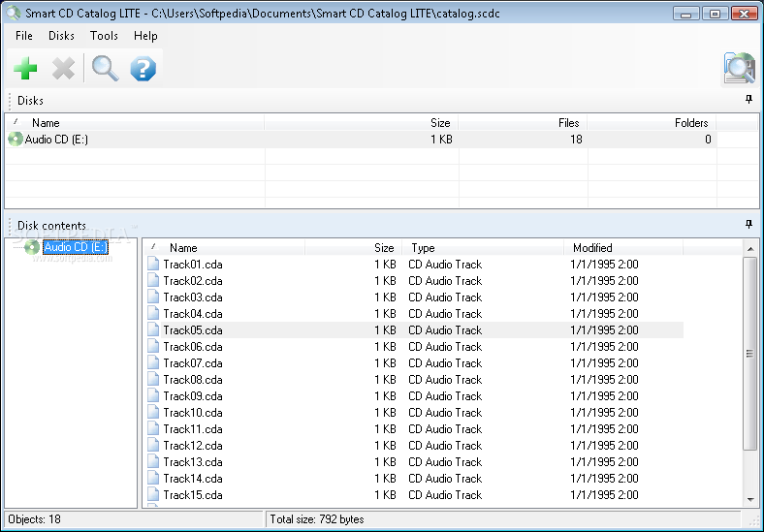Screen dimensions: 764x532
Task: Sort Disks list by Name column
Action: click(135, 123)
